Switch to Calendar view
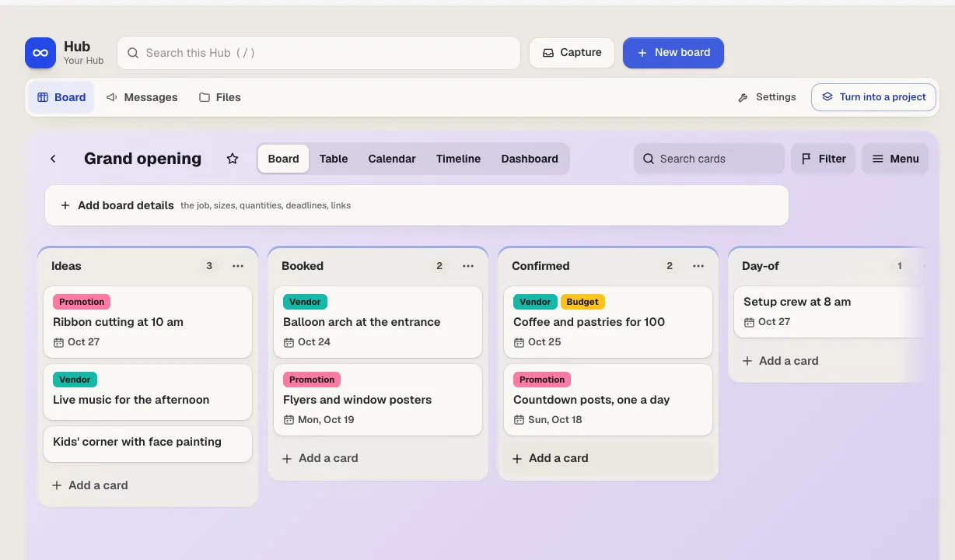Screen dimensions: 955x560 392,159
